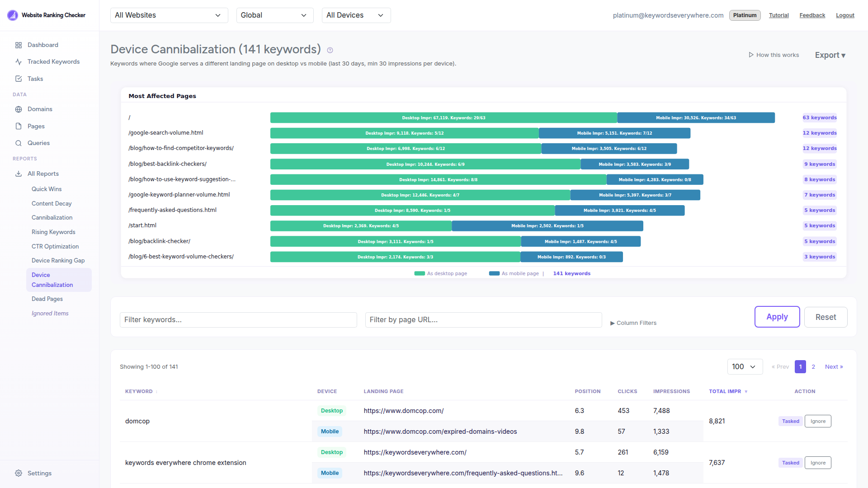Toggle the Total Impr sort arrow
This screenshot has height=488, width=868.
[x=745, y=392]
